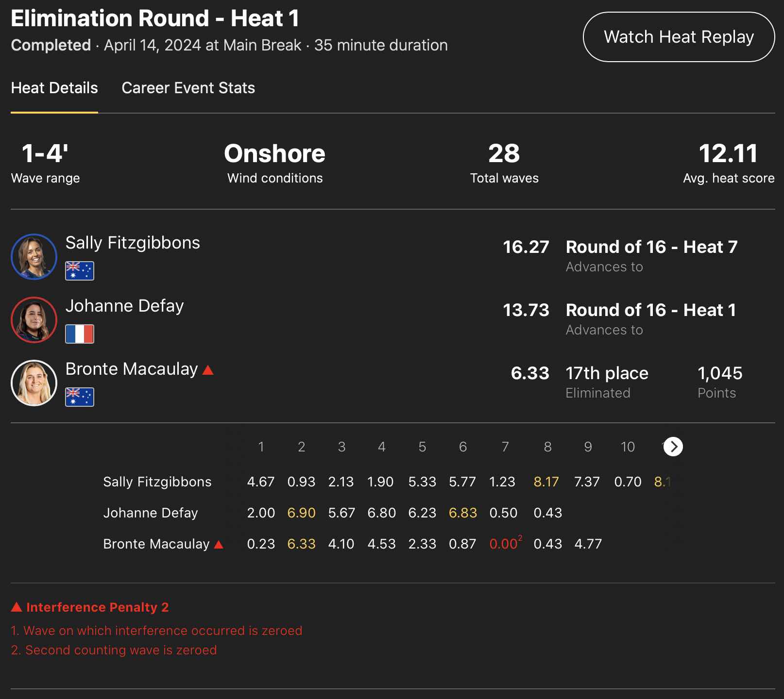Click Bronte Macaulay's zeroed 0.00 wave score

504,544
